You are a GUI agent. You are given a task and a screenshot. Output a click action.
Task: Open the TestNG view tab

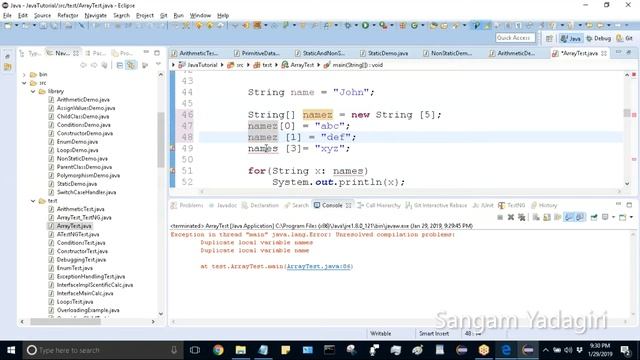[512, 205]
